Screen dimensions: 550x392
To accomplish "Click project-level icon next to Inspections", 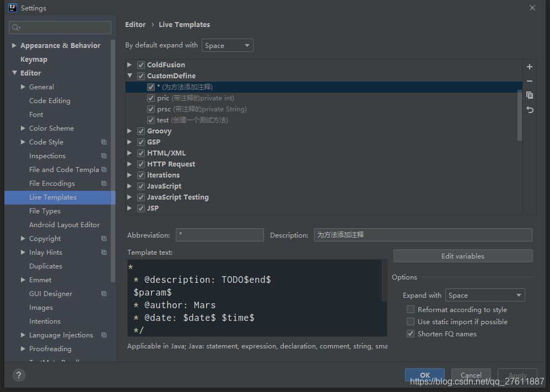I will (x=104, y=156).
